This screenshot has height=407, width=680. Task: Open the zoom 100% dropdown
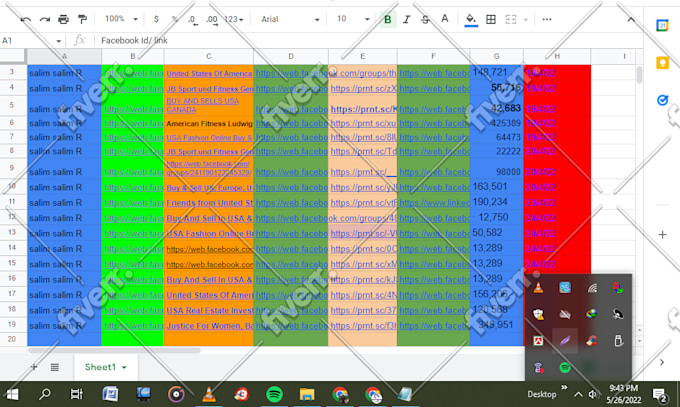(x=121, y=19)
